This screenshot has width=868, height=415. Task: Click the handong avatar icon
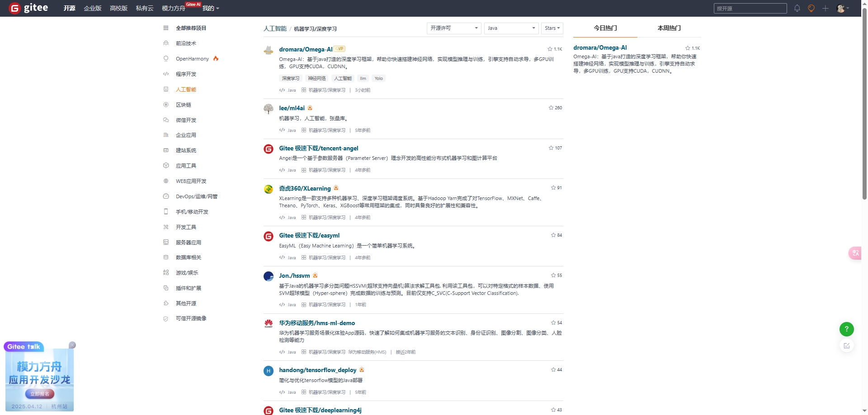[x=269, y=371]
